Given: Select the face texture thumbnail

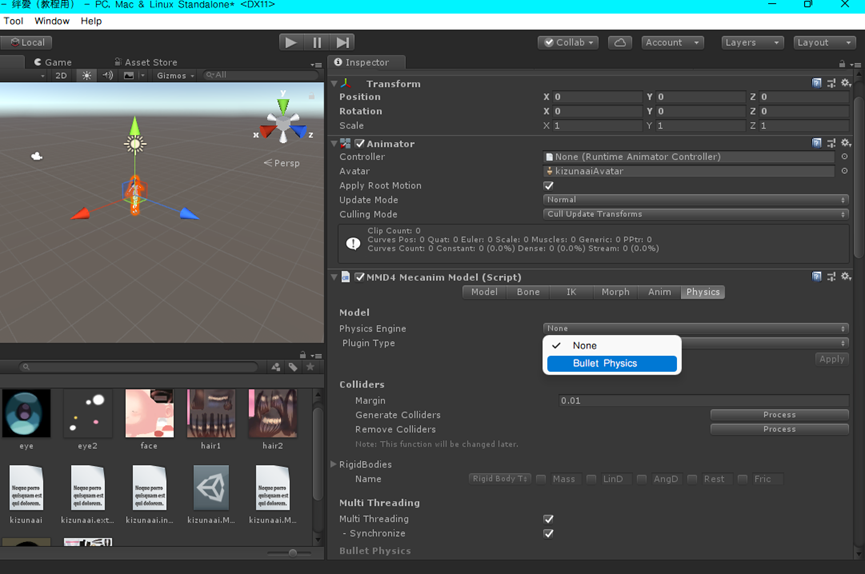Looking at the screenshot, I should (x=149, y=414).
